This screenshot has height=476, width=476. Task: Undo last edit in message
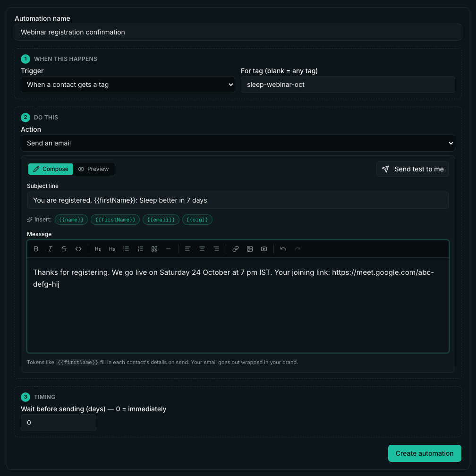pos(283,249)
